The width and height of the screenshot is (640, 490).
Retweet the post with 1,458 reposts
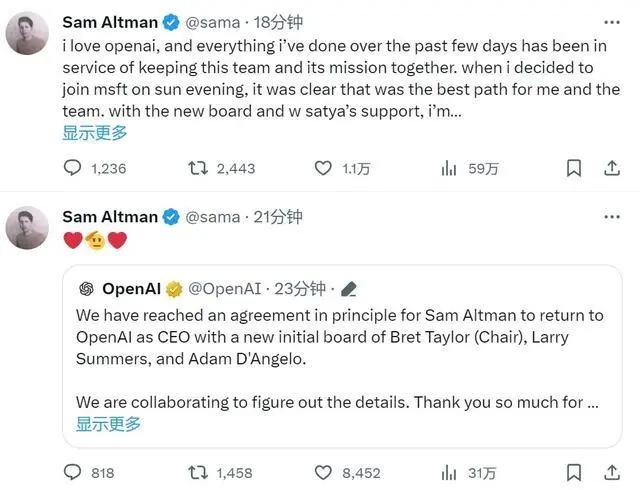pyautogui.click(x=198, y=473)
